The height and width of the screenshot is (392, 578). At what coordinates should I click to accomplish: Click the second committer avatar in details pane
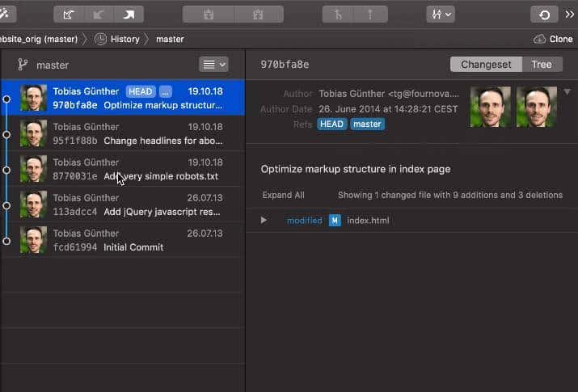(537, 107)
